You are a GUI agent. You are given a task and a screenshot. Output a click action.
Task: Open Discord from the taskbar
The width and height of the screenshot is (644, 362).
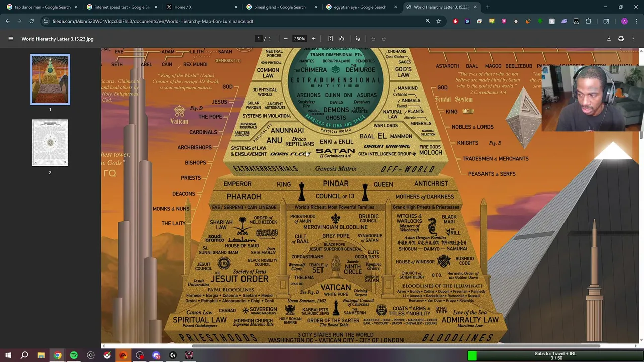pos(156,355)
